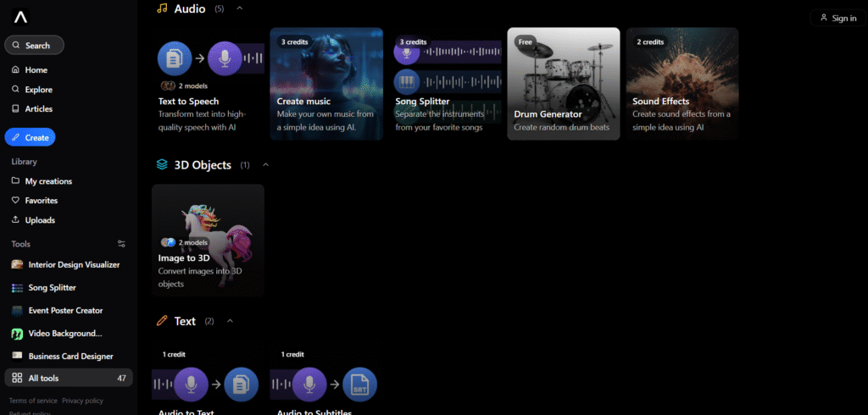Click the Sign in person icon
Image resolution: width=868 pixels, height=415 pixels.
[x=824, y=18]
